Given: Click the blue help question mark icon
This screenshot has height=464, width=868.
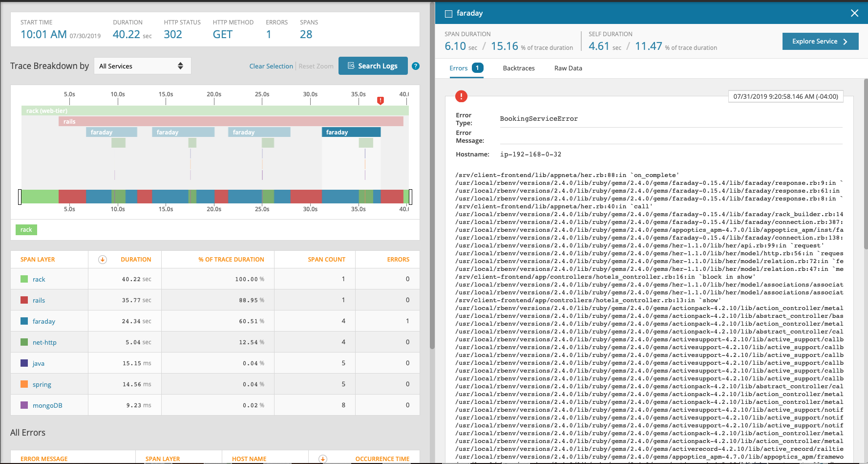Looking at the screenshot, I should click(x=416, y=66).
